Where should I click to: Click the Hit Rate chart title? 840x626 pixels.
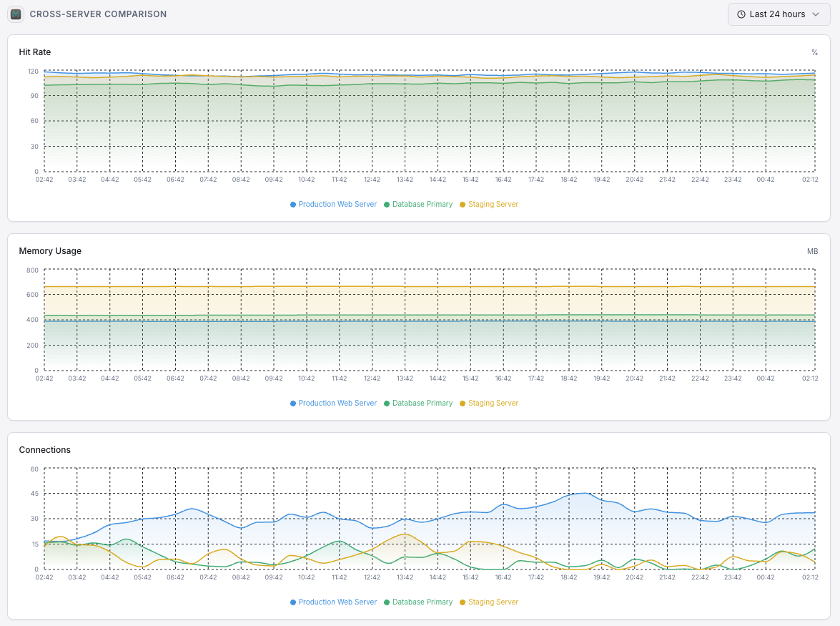coord(34,52)
